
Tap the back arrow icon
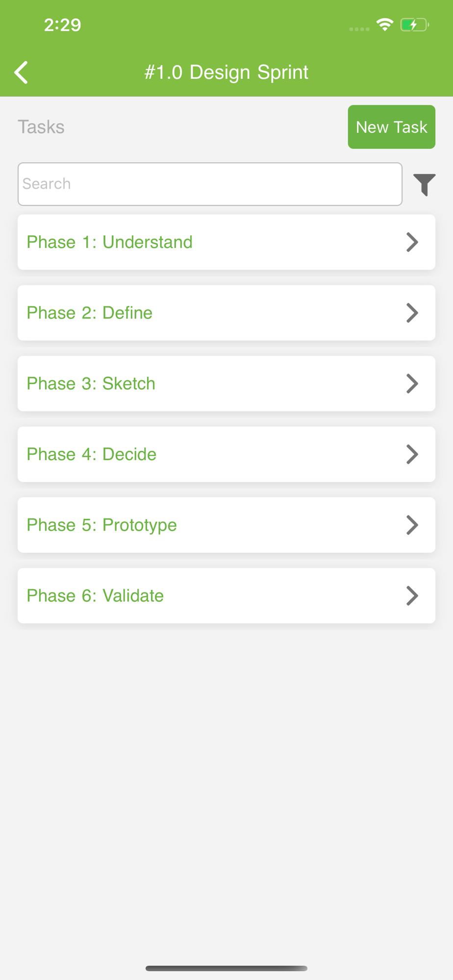coord(22,73)
